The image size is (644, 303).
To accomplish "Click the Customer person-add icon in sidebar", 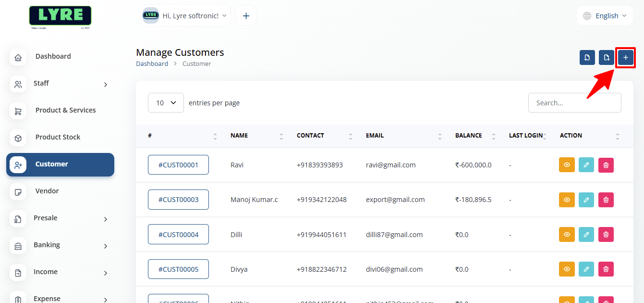I will click(x=18, y=164).
